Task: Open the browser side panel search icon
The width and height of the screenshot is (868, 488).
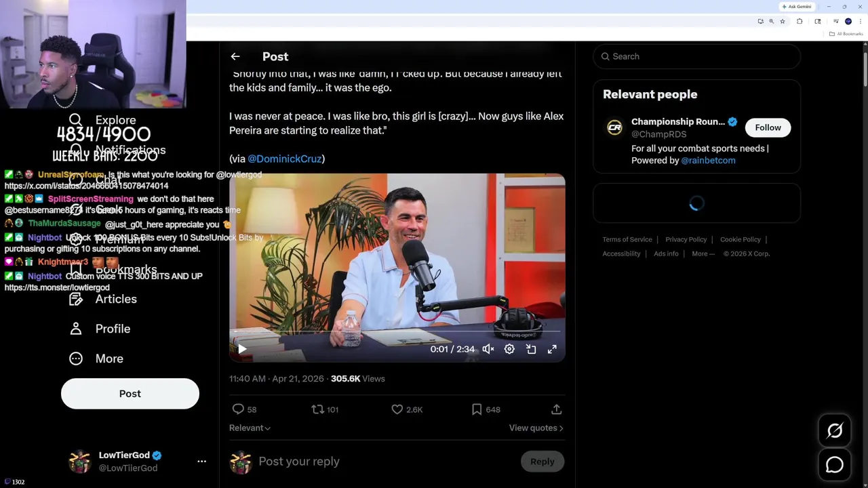Action: point(818,22)
